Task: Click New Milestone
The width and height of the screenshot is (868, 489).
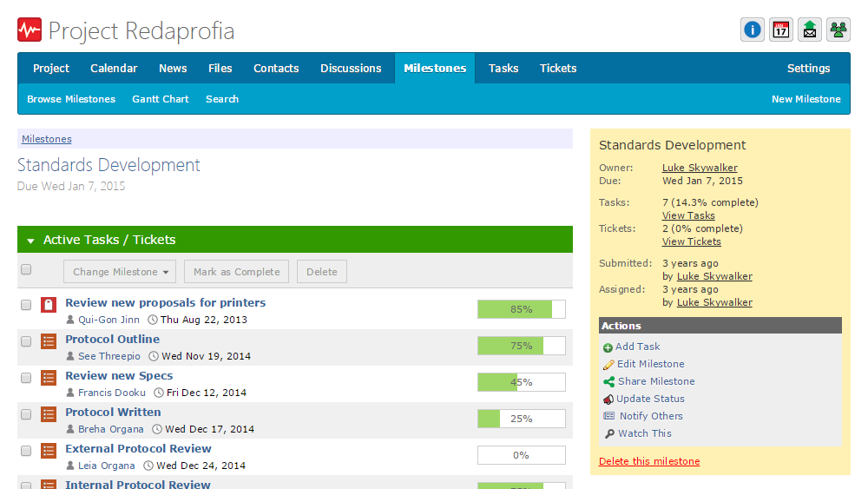Action: click(x=806, y=99)
